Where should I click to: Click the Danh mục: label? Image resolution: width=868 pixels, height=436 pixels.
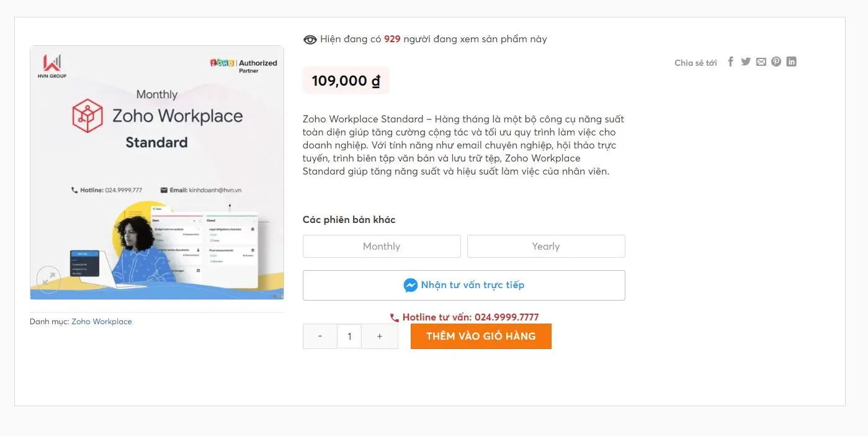pos(49,322)
